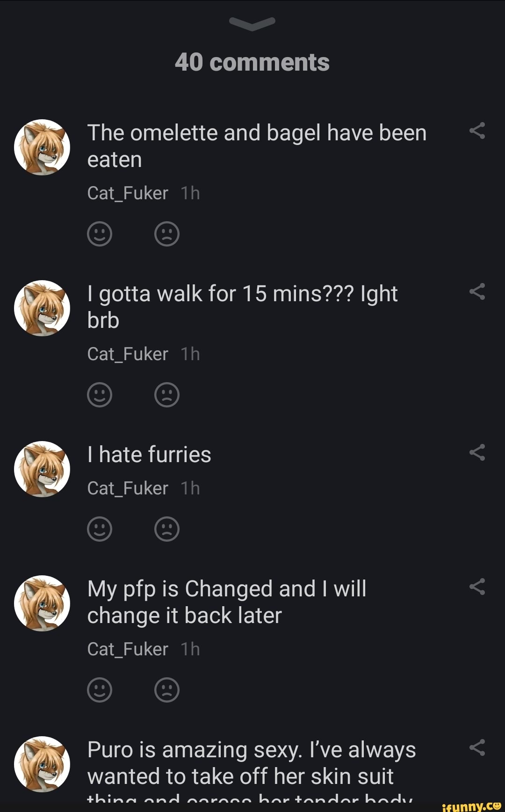Open username under the 'walk for 15 mins' comment
This screenshot has height=812, width=505.
tap(128, 355)
